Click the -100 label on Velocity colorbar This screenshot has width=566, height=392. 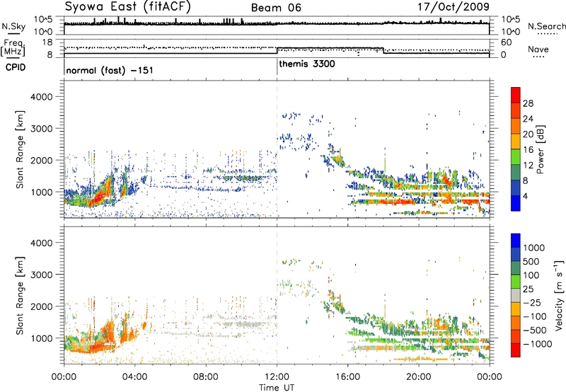coord(534,316)
